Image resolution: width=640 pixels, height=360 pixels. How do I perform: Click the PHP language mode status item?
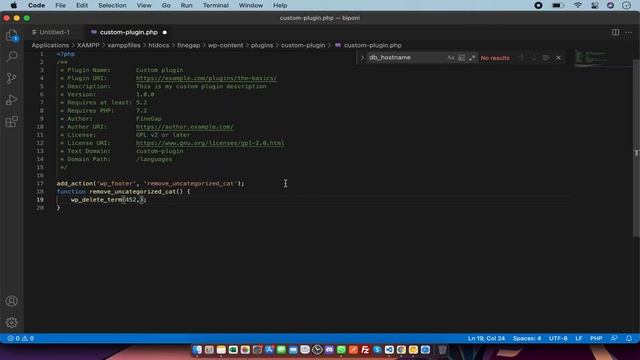tap(596, 338)
